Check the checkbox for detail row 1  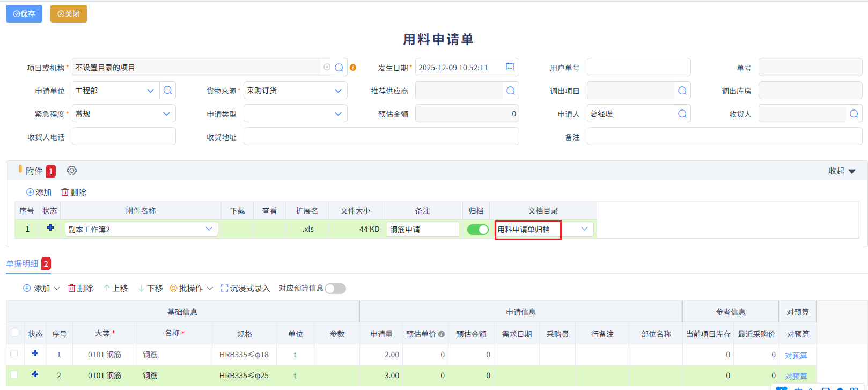tap(14, 354)
